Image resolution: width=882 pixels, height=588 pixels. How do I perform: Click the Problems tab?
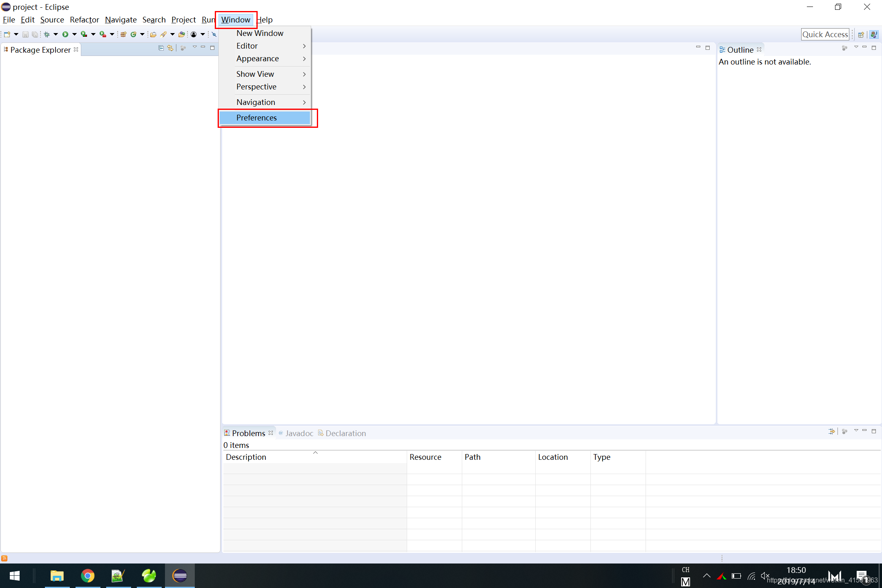246,432
